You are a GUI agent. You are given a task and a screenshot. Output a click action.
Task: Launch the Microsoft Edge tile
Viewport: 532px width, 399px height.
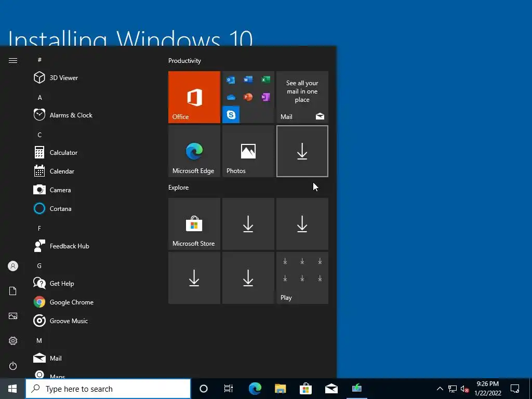pos(194,151)
